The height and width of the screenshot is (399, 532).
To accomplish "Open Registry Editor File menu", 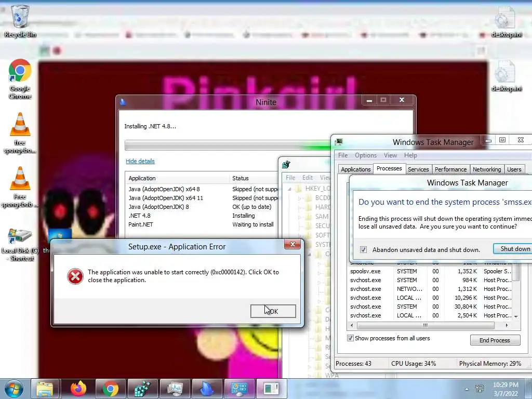I will [x=290, y=178].
